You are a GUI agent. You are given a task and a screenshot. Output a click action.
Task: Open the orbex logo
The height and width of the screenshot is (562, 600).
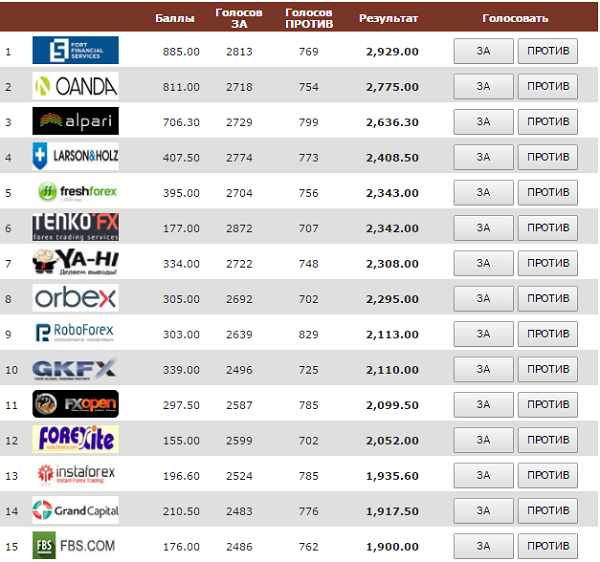coord(75,298)
